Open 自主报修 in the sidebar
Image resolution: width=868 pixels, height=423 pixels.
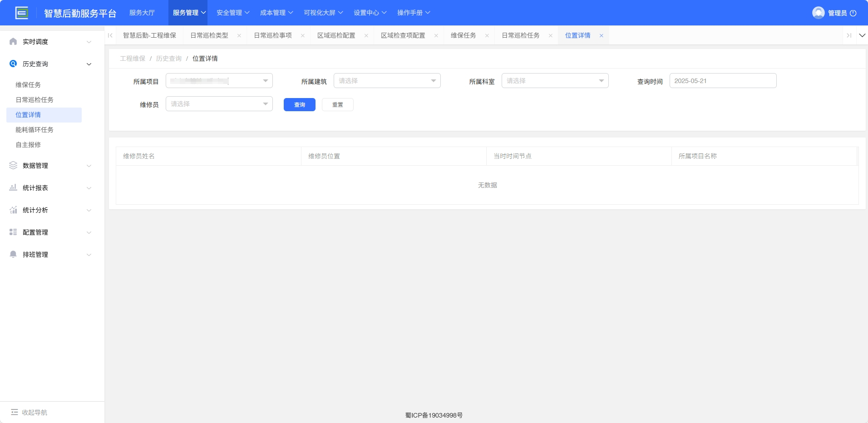click(x=28, y=145)
